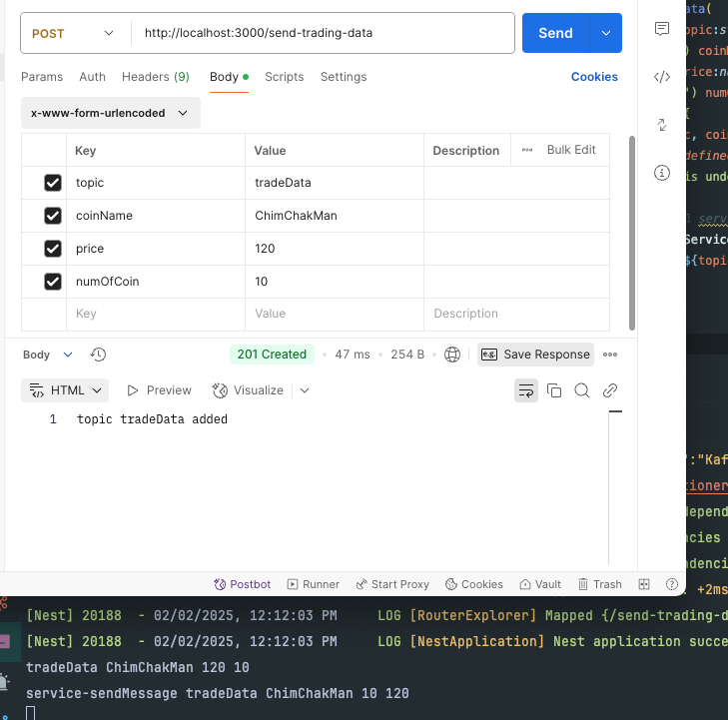Click the request URL input field
The height and width of the screenshot is (720, 728).
click(x=324, y=33)
